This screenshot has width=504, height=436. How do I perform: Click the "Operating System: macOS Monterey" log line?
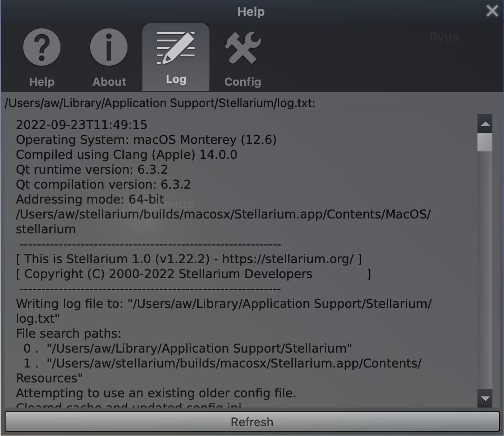pos(146,140)
